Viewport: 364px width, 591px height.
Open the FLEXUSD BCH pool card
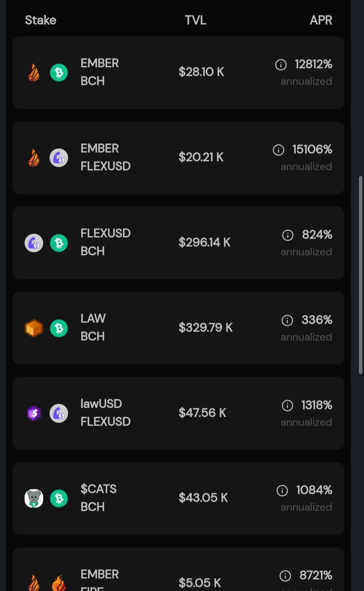[x=178, y=243]
